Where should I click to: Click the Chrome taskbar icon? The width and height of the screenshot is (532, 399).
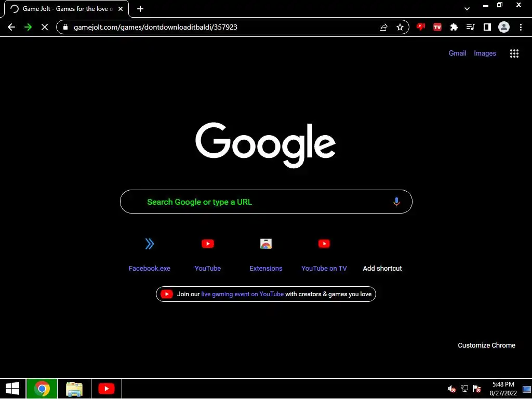42,389
